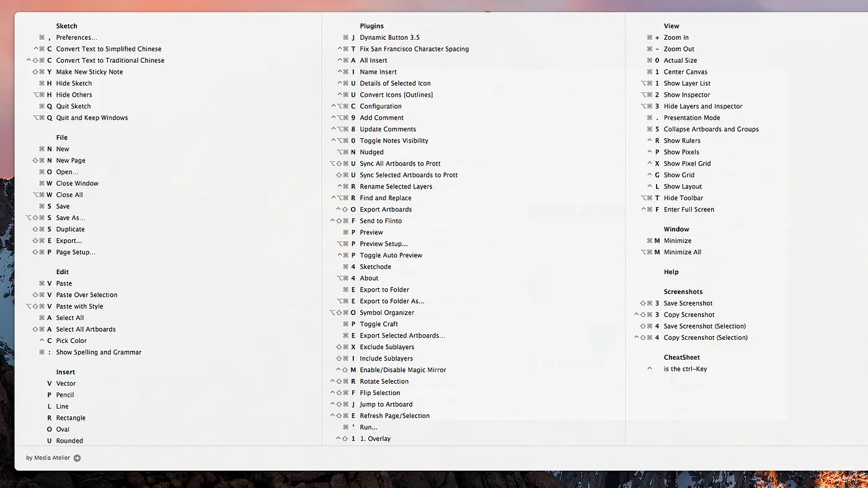The image size is (868, 488).
Task: Choose Enable/Disable Magic Mirror
Action: click(403, 370)
